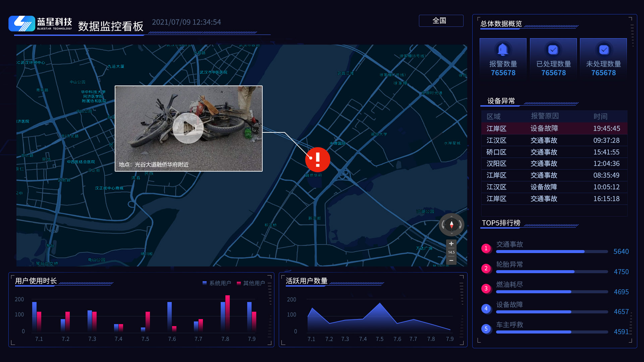The image size is (644, 362).
Task: Rotate map using compass left arrow
Action: 443,225
